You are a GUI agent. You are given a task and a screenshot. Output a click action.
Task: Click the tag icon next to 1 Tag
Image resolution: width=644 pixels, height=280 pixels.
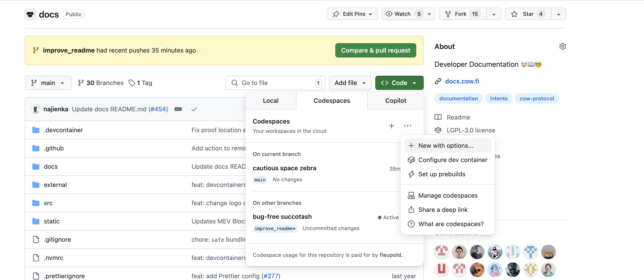[x=132, y=83]
